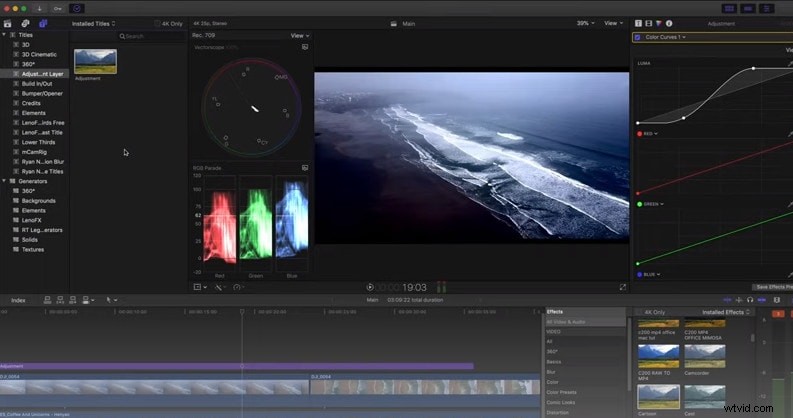Open the viewer View dropdown
Viewport: 793px width, 418px height.
613,23
